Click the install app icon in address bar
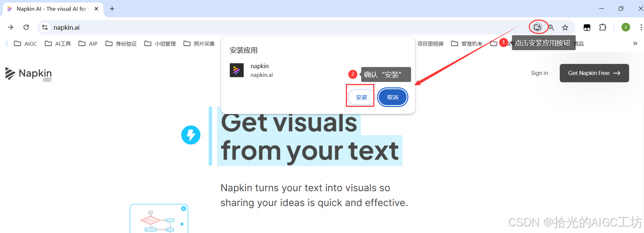 [x=537, y=27]
